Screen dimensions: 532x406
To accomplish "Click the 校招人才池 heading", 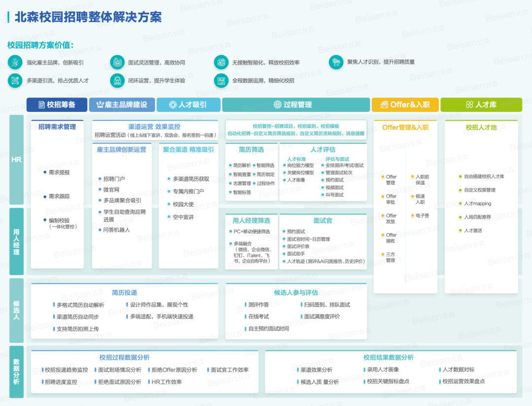I will tap(481, 128).
